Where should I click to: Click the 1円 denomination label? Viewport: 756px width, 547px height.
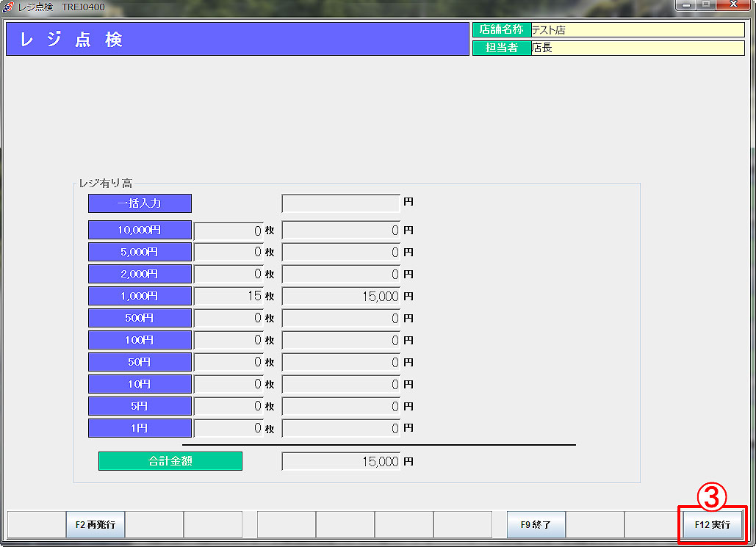click(140, 428)
